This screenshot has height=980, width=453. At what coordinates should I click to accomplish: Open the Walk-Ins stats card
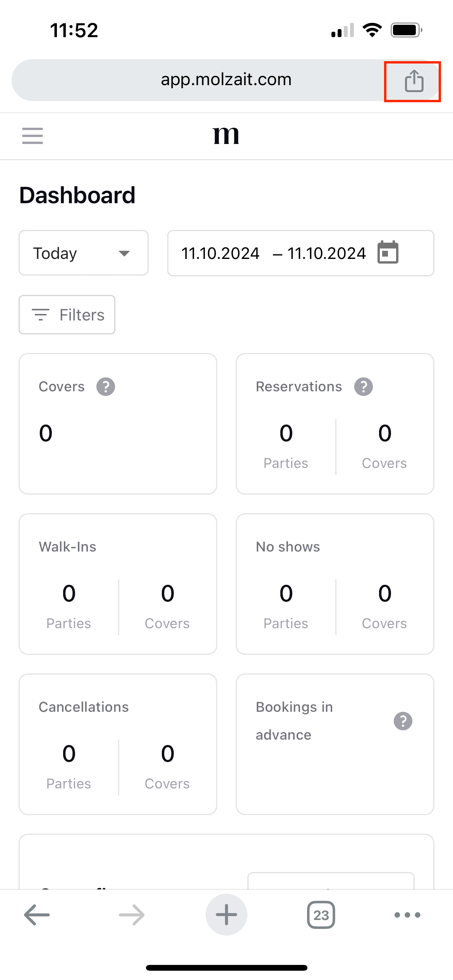tap(118, 584)
